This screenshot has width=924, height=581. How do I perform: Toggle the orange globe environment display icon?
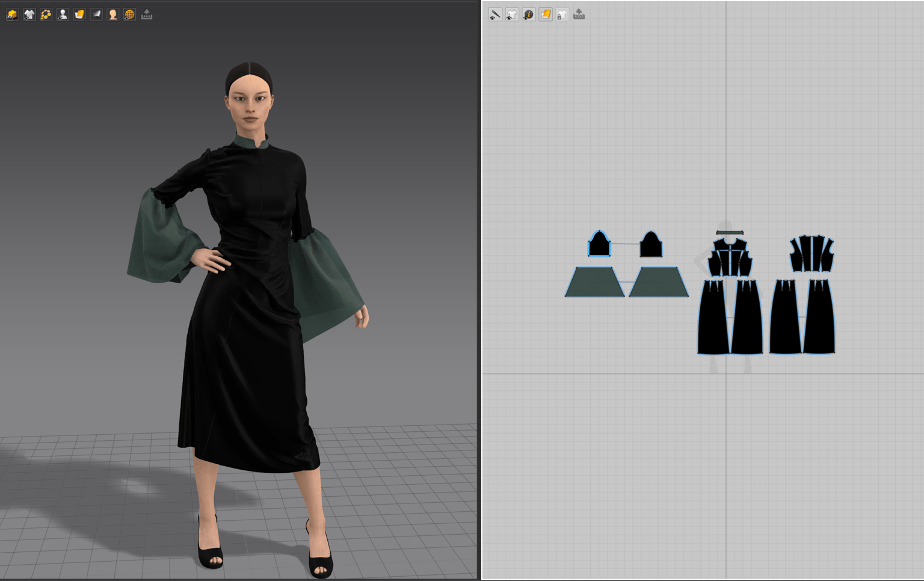(x=130, y=14)
